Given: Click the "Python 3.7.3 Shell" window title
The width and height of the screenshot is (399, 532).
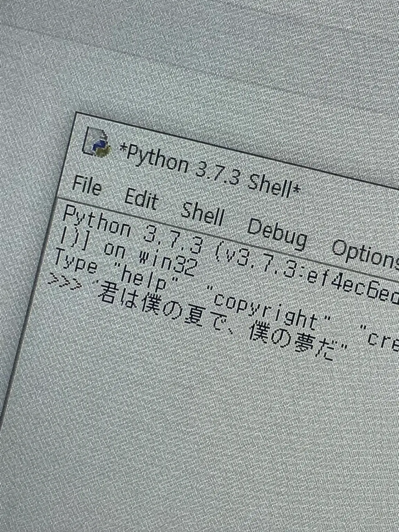Looking at the screenshot, I should click(209, 170).
